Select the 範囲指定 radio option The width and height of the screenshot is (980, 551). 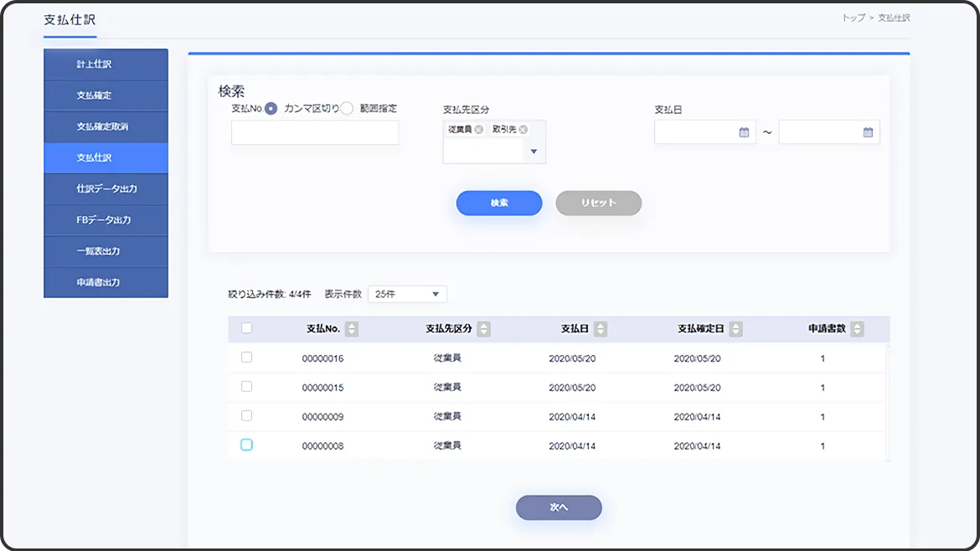[347, 109]
